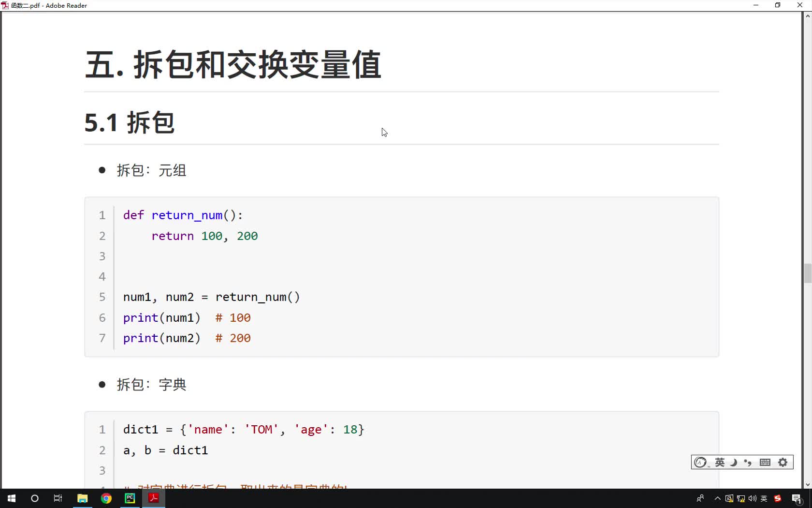Toggle IME language mode 英 in floating toolbar
812x508 pixels.
pyautogui.click(x=720, y=463)
